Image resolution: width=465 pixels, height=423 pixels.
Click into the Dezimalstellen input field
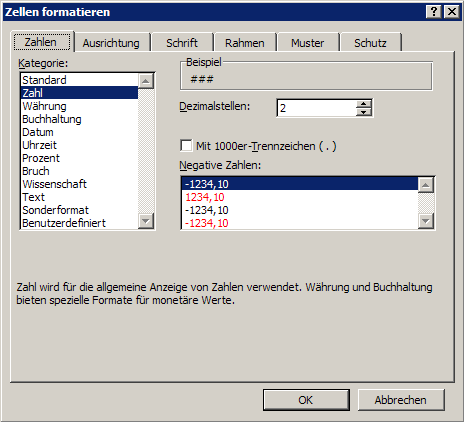tap(317, 108)
